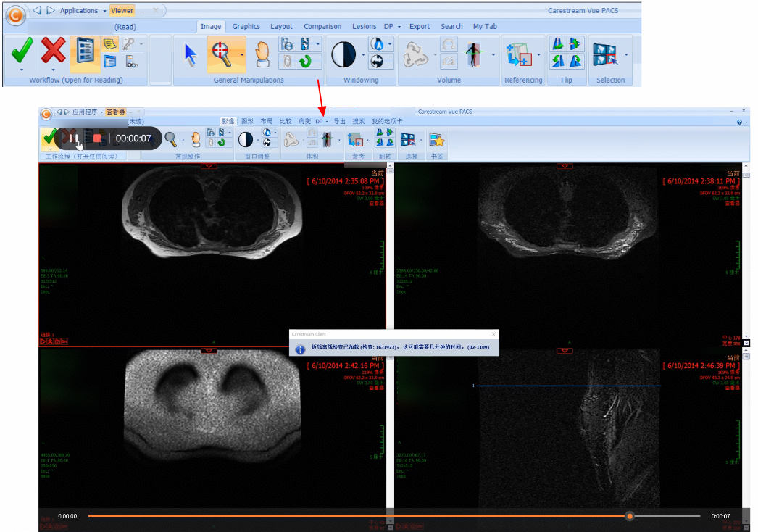Viewport: 758px width, 532px height.
Task: Expand the Referencing dropdown arrow
Action: 538,54
